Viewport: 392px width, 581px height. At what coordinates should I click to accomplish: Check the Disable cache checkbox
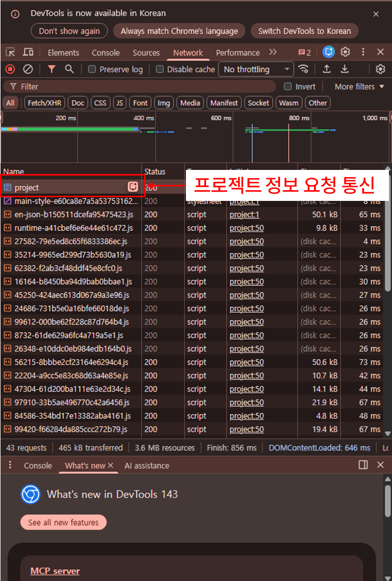tap(160, 69)
